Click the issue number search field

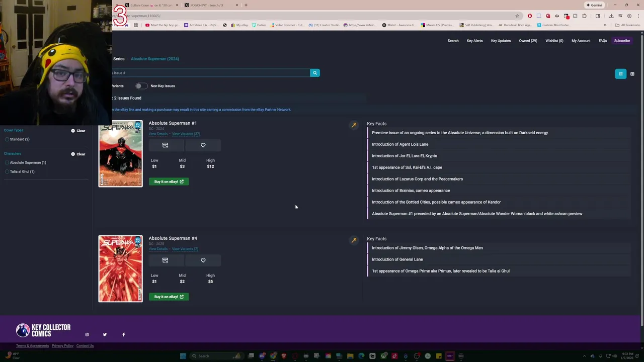[211, 73]
